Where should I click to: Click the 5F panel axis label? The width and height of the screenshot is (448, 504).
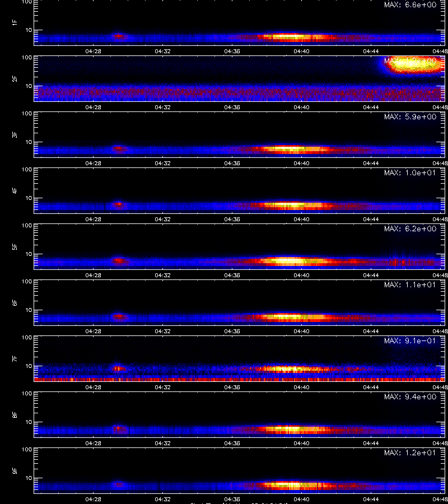point(15,246)
